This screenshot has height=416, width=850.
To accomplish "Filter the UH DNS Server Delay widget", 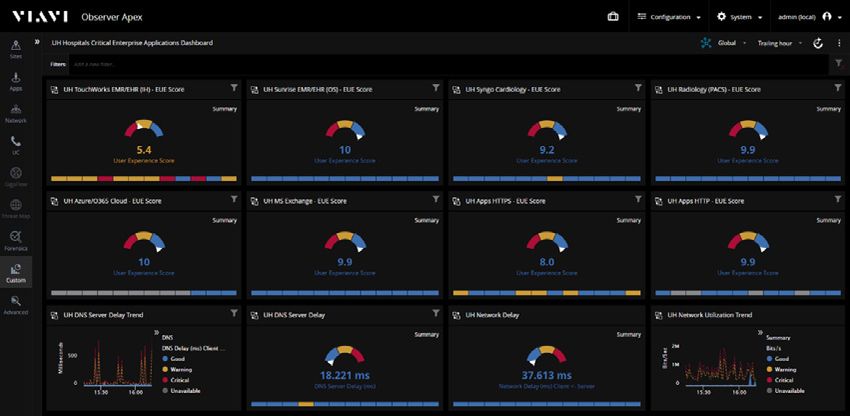I will 435,313.
